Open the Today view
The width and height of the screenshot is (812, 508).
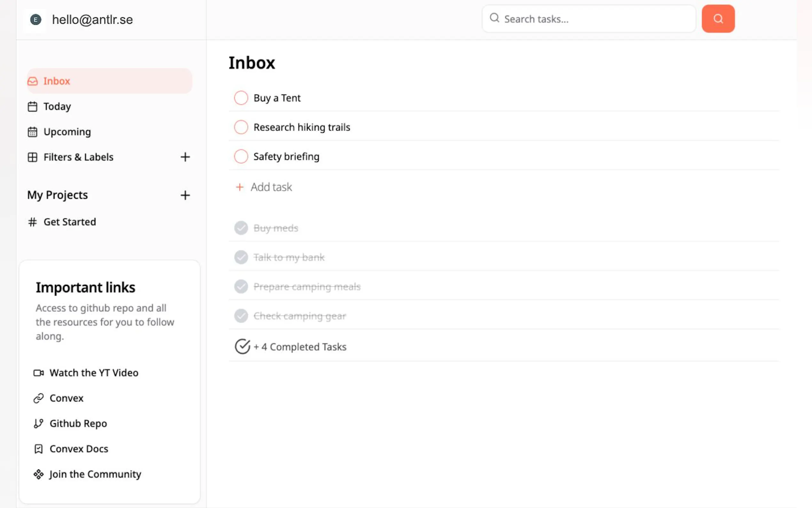[x=57, y=107]
